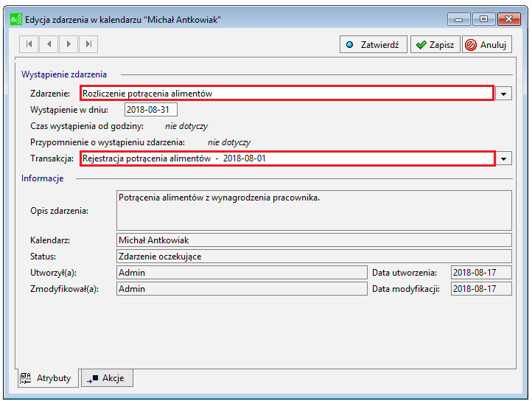Viewport: 532px width, 401px height.
Task: Click 'nie dotyczy' next to Przypomnienie
Action: tap(229, 142)
